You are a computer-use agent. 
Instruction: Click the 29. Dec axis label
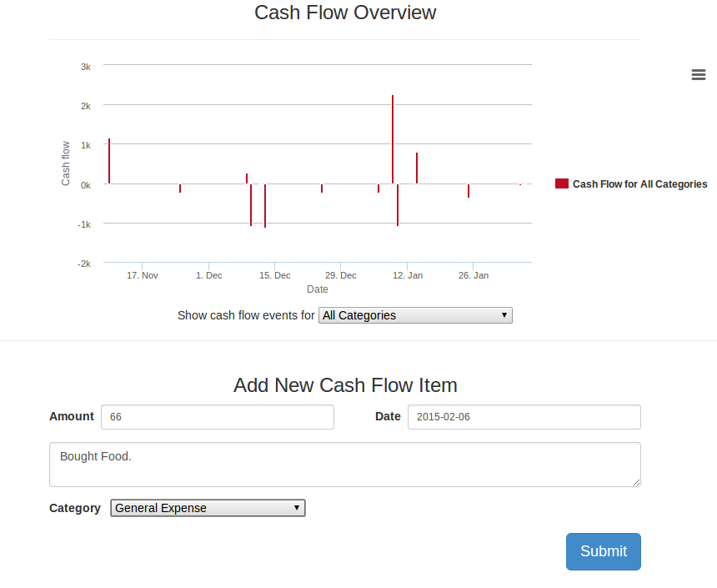(341, 275)
